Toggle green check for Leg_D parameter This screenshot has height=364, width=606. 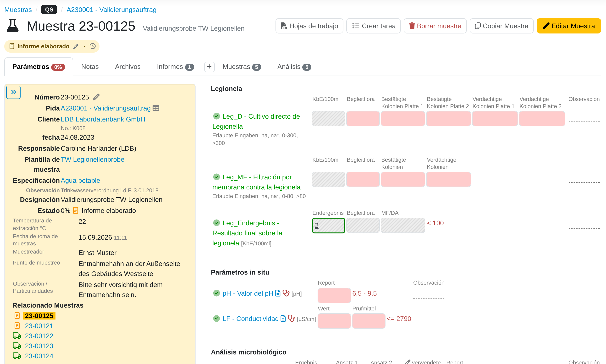point(216,116)
